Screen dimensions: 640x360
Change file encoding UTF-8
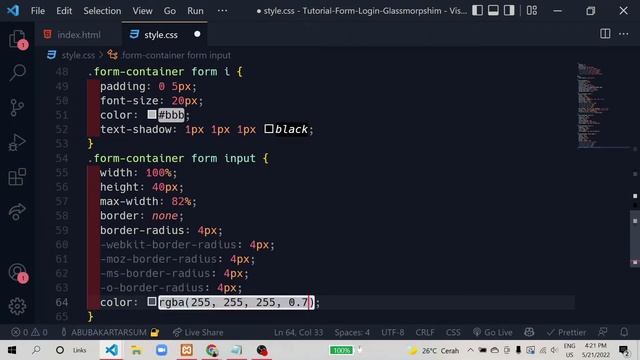pyautogui.click(x=393, y=332)
